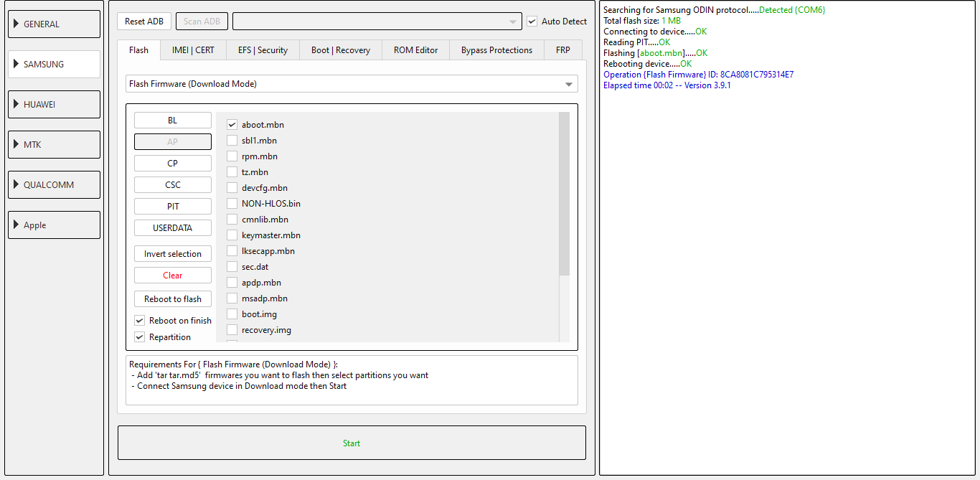Check the recovery.img partition

pyautogui.click(x=232, y=330)
